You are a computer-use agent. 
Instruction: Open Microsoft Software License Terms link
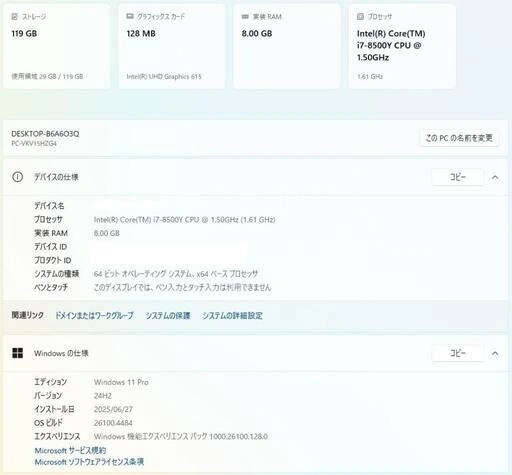[x=89, y=462]
